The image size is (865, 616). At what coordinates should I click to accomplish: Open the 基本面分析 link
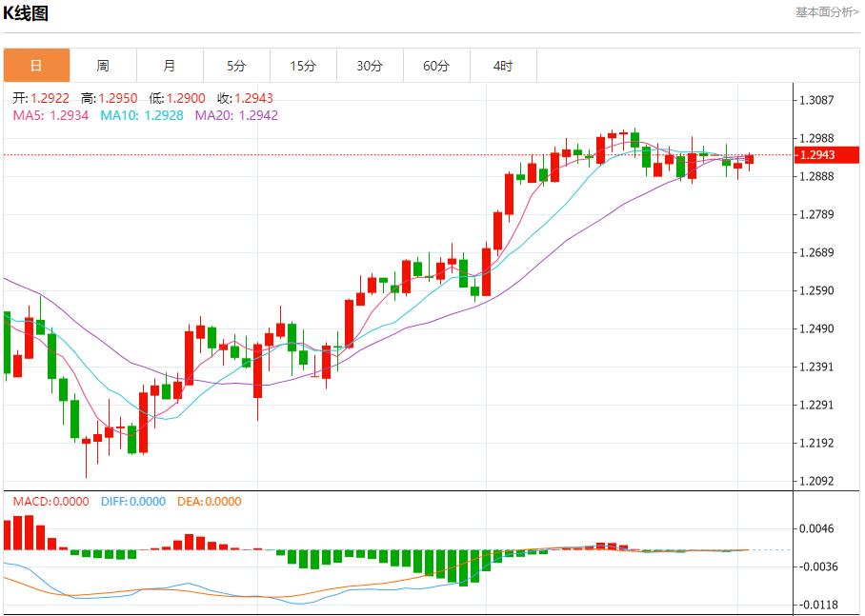click(x=827, y=11)
